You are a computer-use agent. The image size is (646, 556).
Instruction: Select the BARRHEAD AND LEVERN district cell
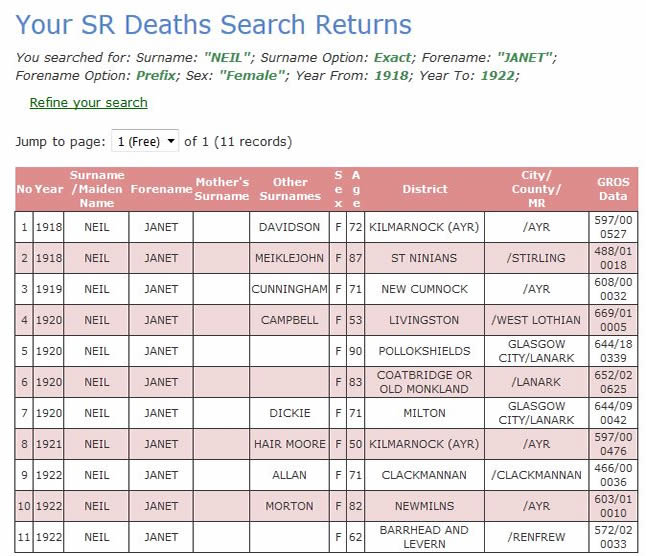pos(425,537)
